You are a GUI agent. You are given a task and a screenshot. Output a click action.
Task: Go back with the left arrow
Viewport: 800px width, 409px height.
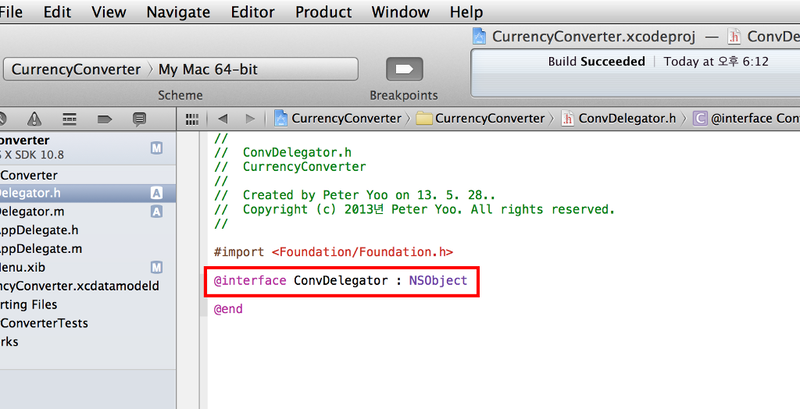(x=222, y=118)
